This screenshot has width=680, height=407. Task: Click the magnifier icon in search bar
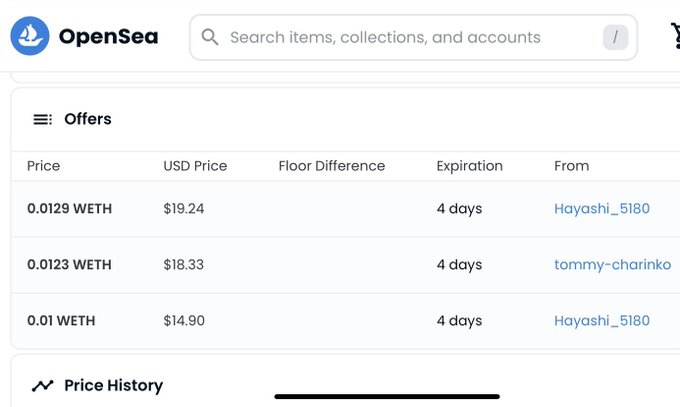pos(210,38)
